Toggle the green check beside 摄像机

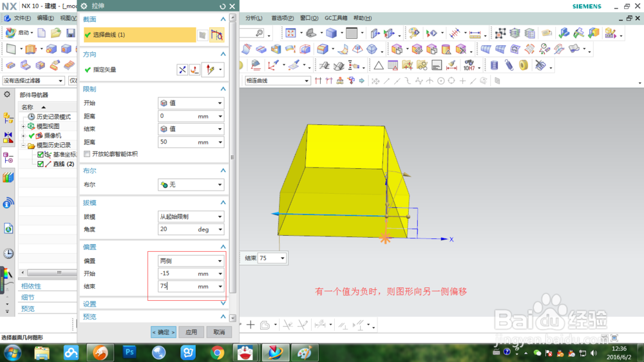32,136
